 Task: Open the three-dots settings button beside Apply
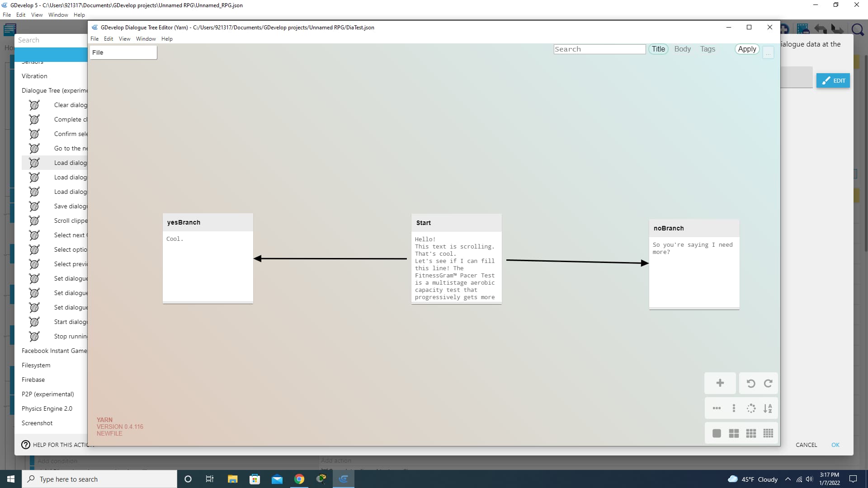[768, 52]
